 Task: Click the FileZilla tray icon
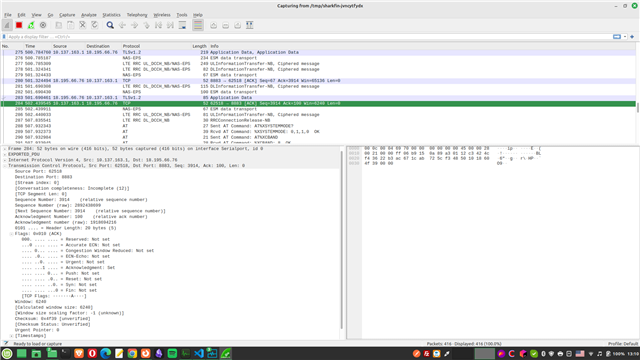point(427,354)
